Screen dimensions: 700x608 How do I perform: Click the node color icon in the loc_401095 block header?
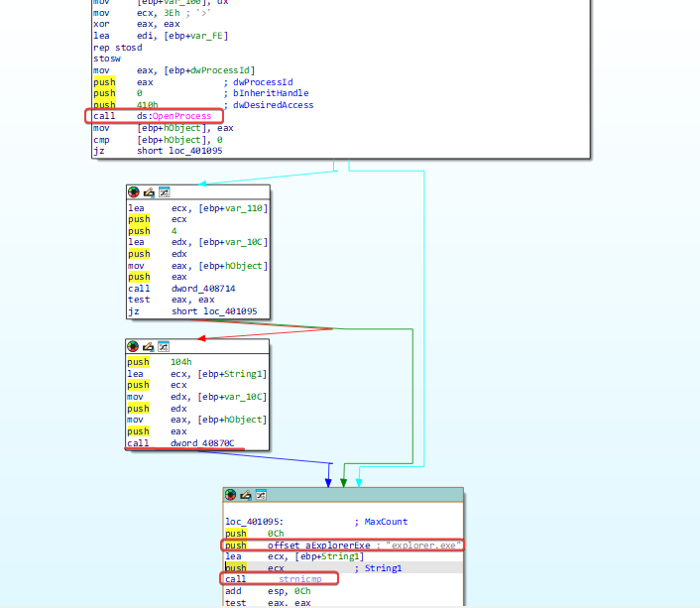230,495
